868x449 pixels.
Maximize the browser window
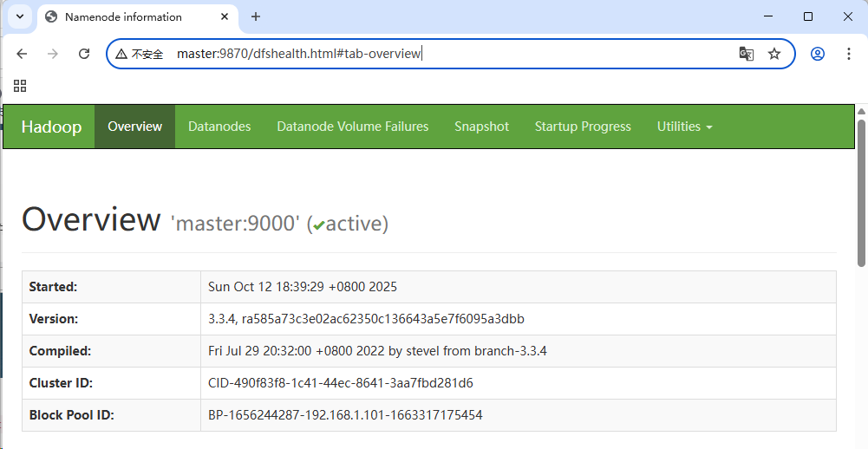(x=808, y=16)
